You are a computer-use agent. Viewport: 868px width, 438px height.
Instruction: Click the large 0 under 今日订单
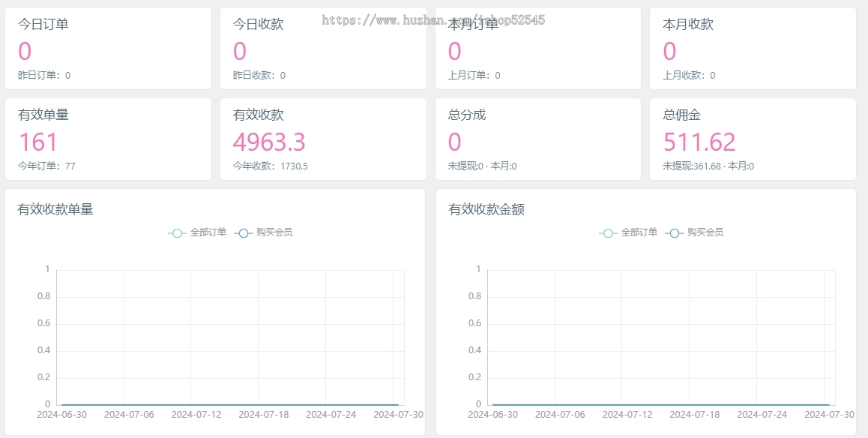(x=25, y=51)
